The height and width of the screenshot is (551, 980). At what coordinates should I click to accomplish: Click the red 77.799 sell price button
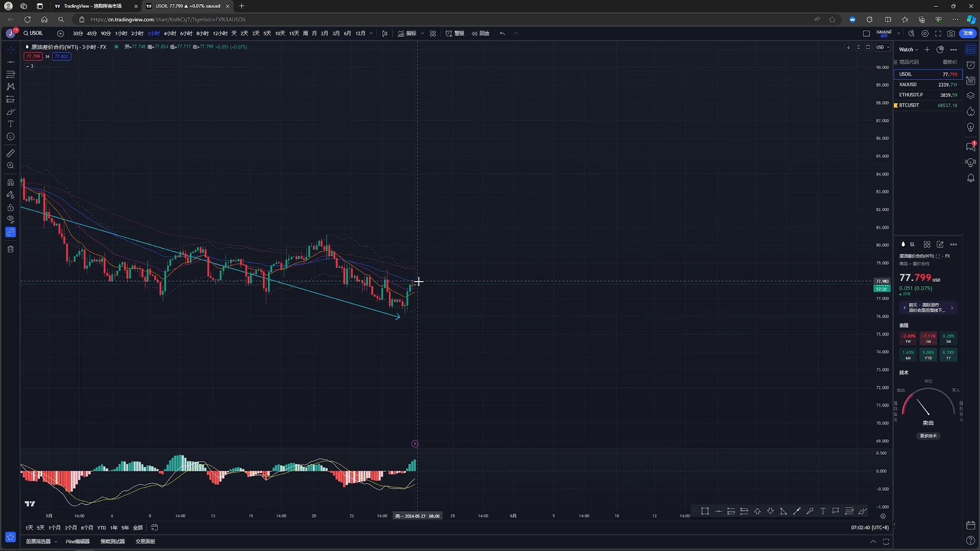pos(33,57)
